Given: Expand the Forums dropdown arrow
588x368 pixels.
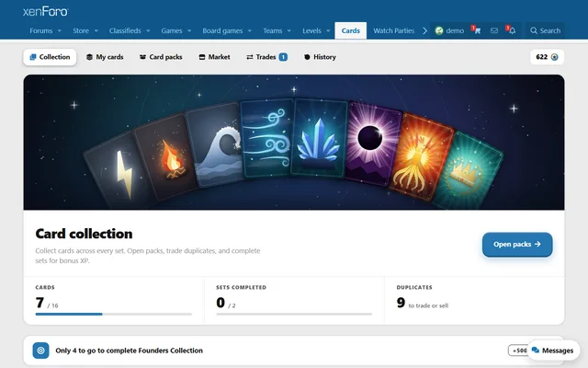Looking at the screenshot, I should pos(59,30).
